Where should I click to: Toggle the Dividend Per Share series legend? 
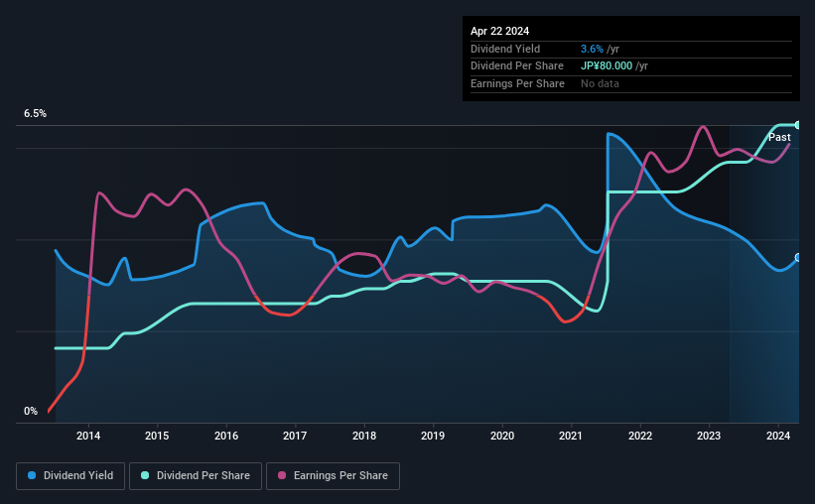[200, 476]
